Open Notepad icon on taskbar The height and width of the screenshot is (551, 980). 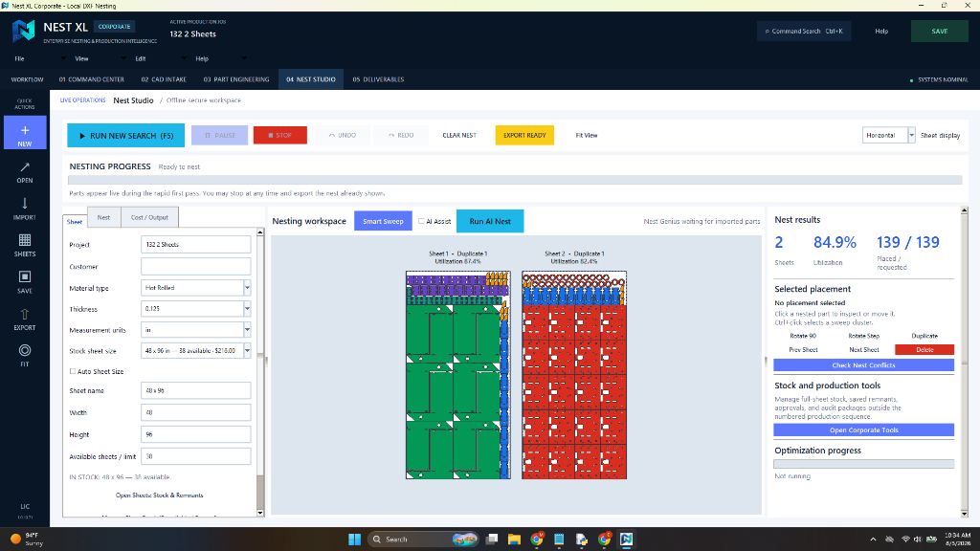[559, 540]
